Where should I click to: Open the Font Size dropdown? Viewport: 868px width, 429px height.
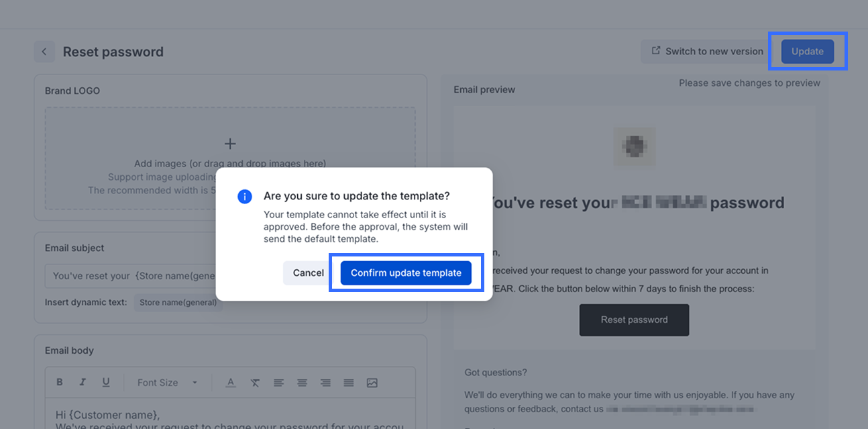coord(167,383)
